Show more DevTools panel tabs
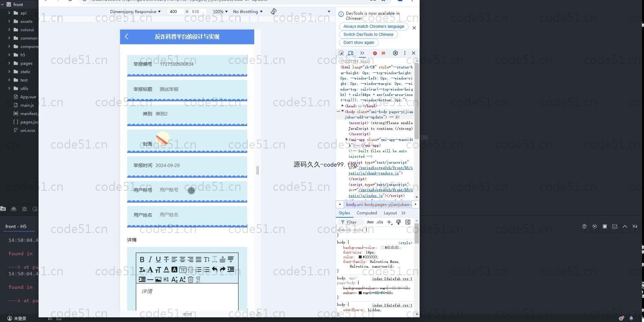 pos(362,53)
